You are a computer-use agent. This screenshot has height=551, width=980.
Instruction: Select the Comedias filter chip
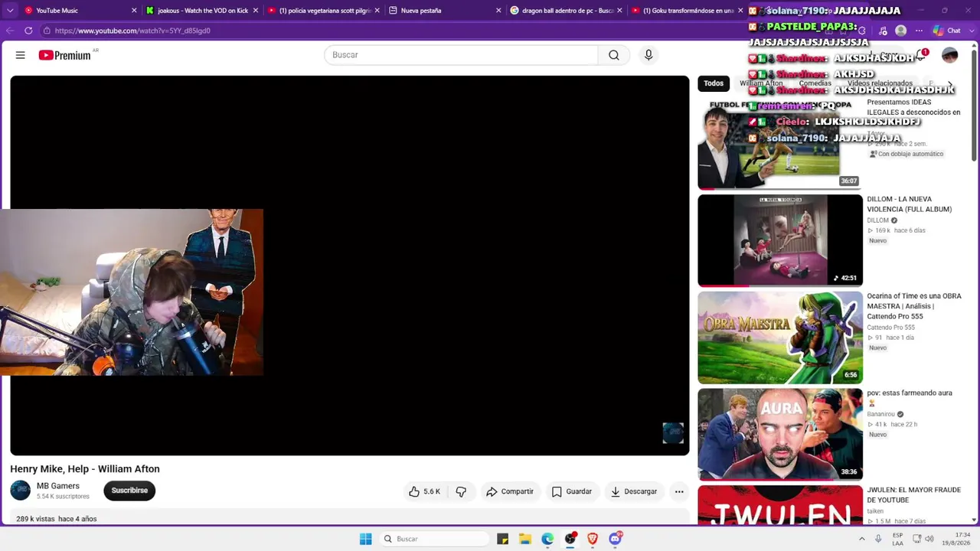point(815,83)
